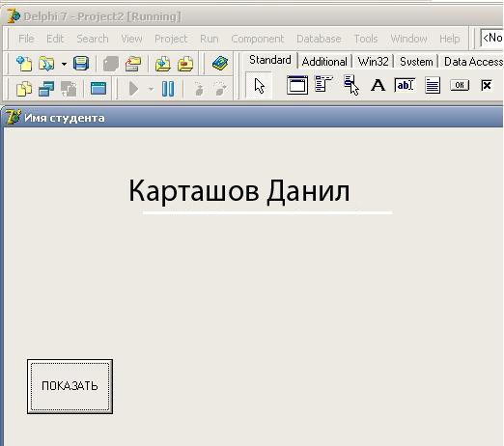Select the MainMenu component icon

pyautogui.click(x=323, y=84)
